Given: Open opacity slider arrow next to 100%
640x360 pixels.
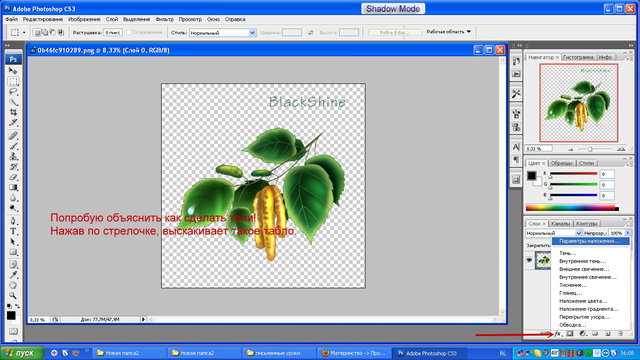Looking at the screenshot, I should 628,233.
